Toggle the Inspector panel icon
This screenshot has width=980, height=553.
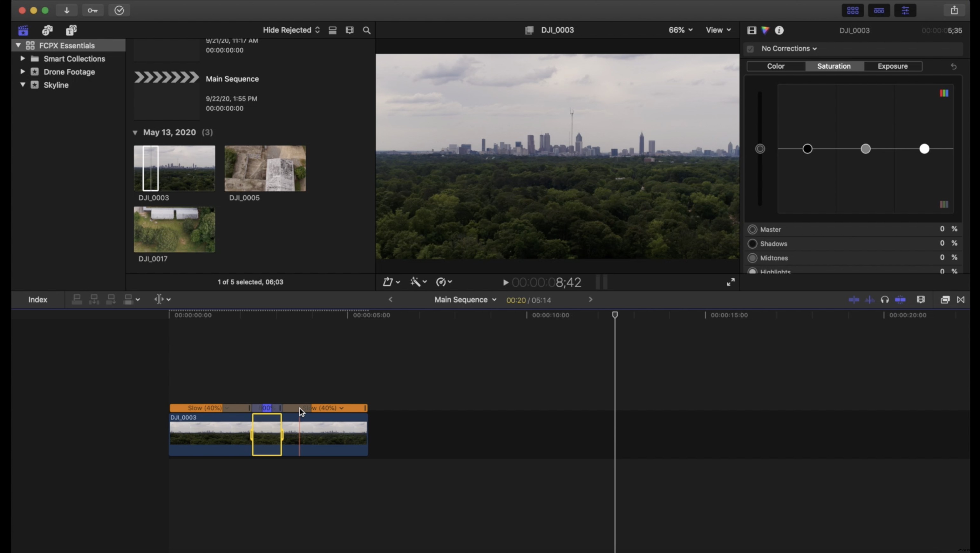point(905,10)
